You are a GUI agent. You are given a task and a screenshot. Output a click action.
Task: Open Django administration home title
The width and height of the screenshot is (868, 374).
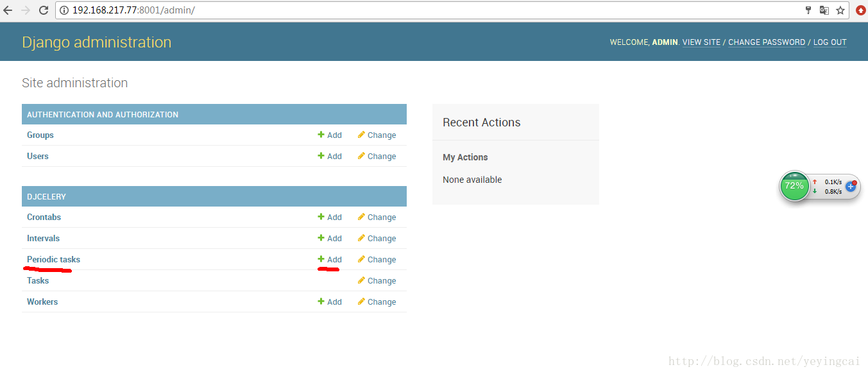(97, 42)
